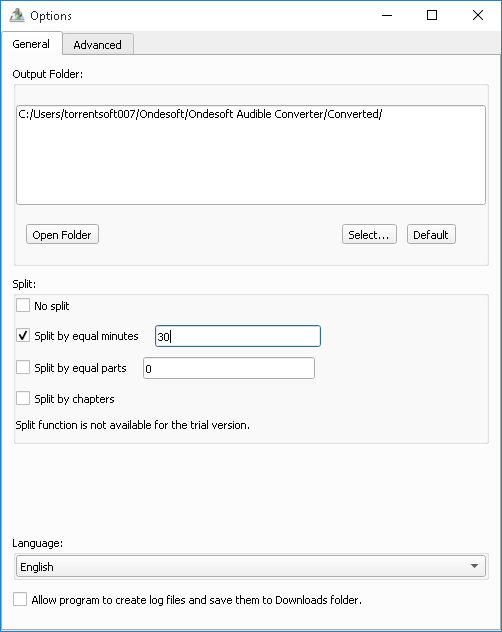
Task: Enable Split by equal parts checkbox
Action: pyautogui.click(x=23, y=367)
